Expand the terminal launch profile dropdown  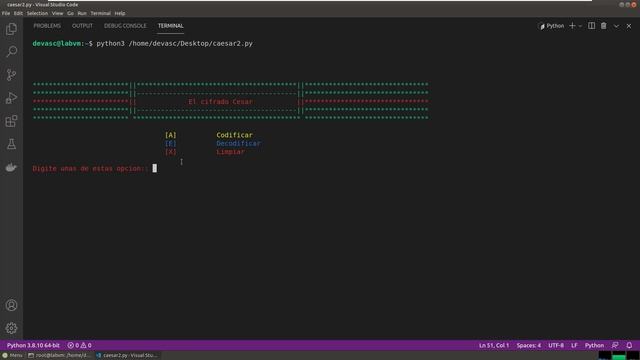click(580, 26)
